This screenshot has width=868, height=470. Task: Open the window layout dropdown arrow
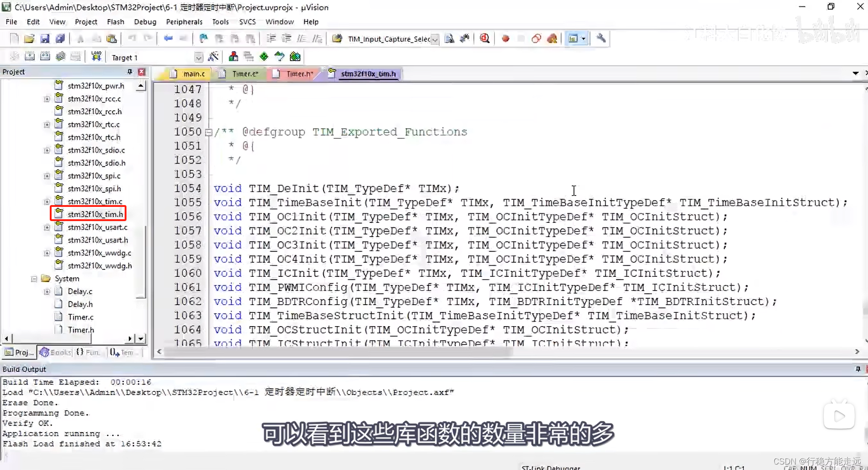tap(584, 39)
